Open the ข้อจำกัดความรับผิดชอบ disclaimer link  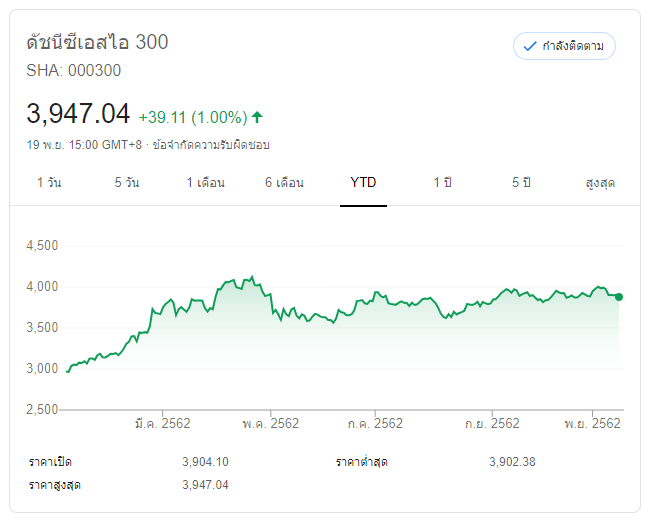tap(211, 145)
